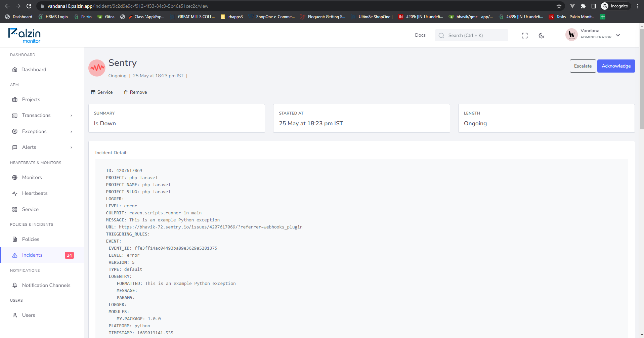The width and height of the screenshot is (644, 338).
Task: Open Policies in sidebar
Action: [31, 239]
